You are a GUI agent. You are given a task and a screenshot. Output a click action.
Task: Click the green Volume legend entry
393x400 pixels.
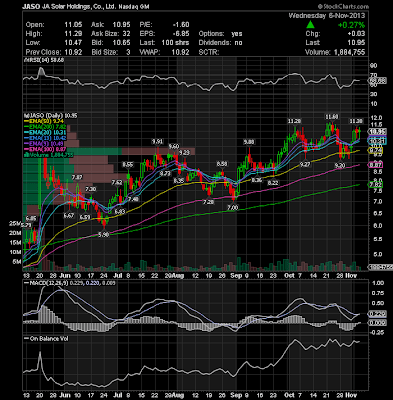(x=48, y=155)
